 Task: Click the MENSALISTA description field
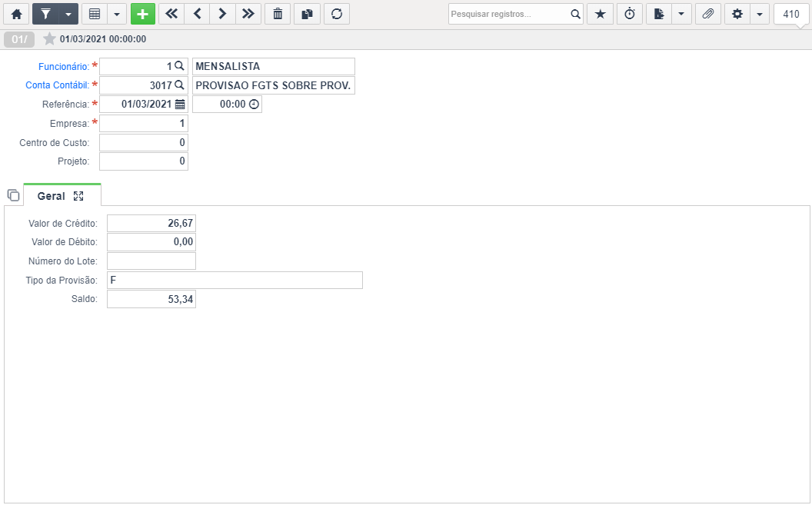click(x=274, y=66)
